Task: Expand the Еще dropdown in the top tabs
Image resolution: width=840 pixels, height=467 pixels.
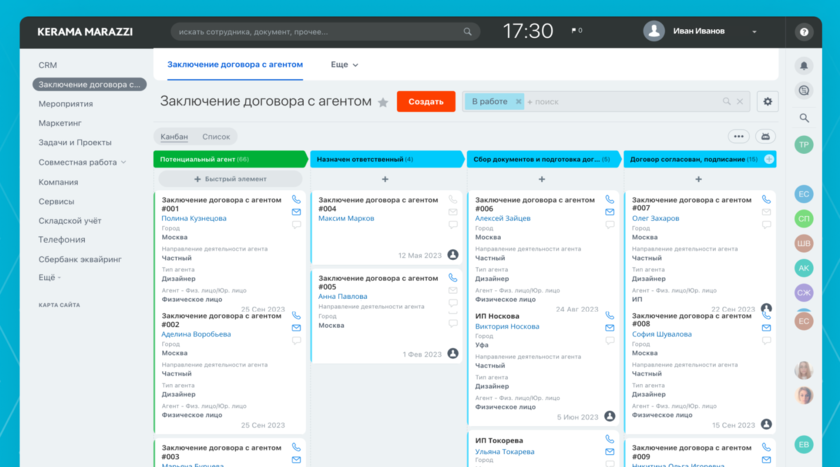Action: click(x=344, y=64)
